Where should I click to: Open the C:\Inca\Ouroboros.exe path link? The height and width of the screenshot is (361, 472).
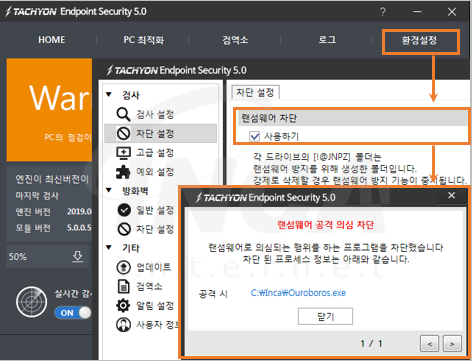pos(298,293)
